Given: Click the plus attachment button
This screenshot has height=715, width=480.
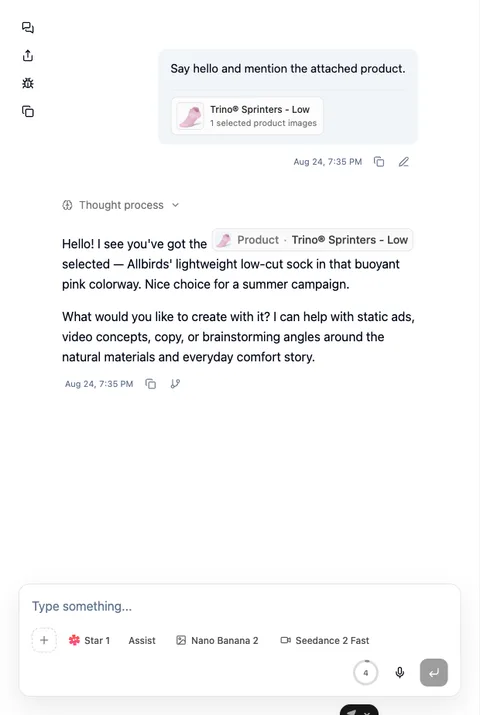Looking at the screenshot, I should click(44, 640).
